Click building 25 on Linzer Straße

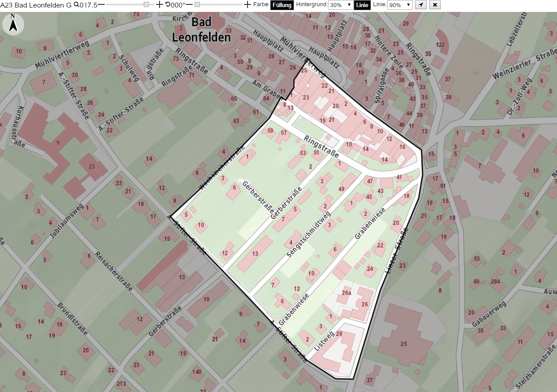click(404, 344)
